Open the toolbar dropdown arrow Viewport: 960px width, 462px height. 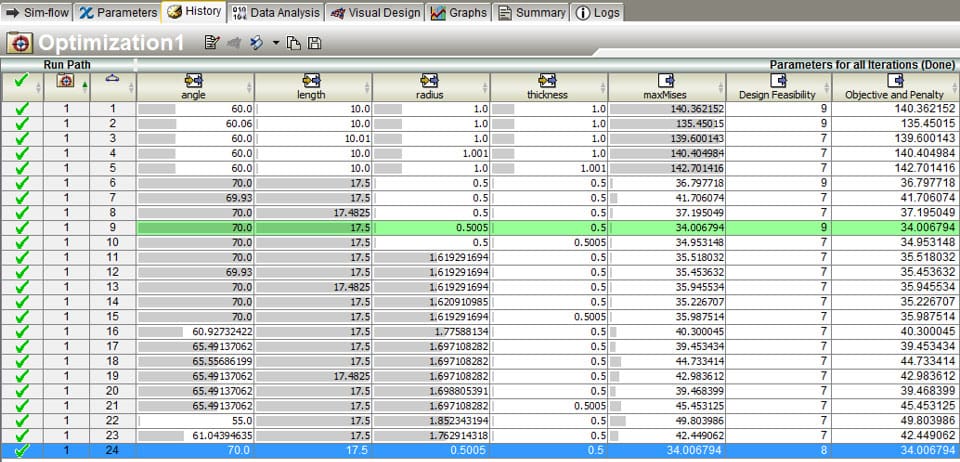coord(276,43)
